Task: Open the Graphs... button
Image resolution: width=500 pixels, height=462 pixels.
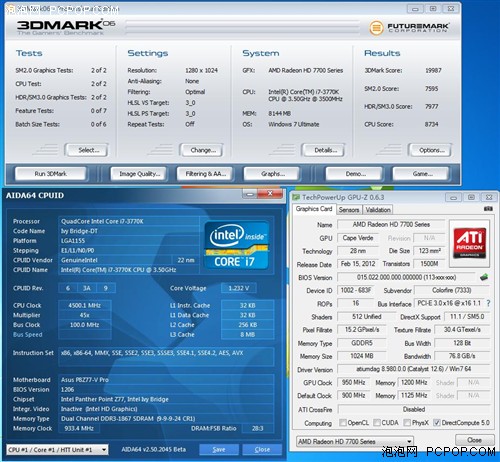Action: 272,174
